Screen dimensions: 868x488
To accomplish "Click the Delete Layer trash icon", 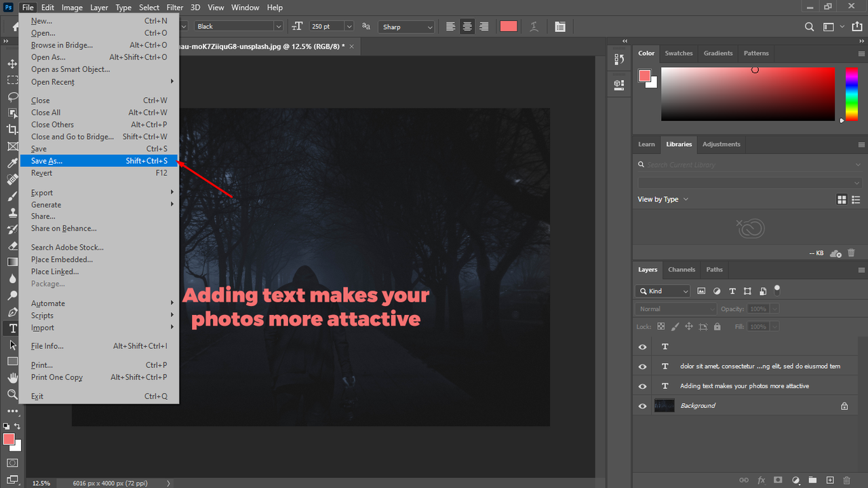I will 846,480.
